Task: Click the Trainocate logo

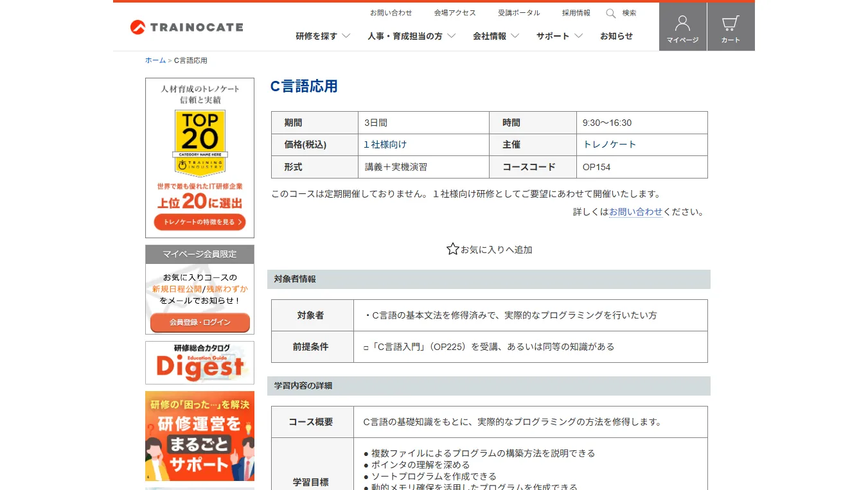Action: pyautogui.click(x=186, y=27)
